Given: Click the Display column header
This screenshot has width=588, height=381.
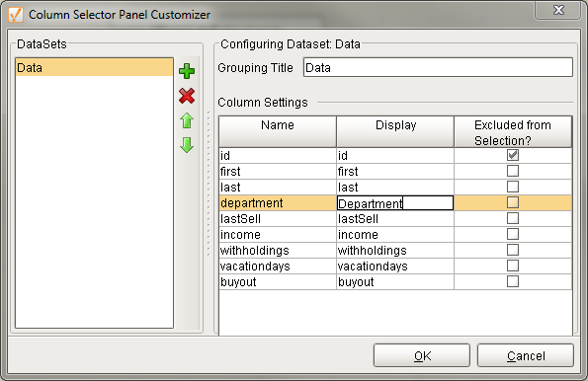Looking at the screenshot, I should (395, 131).
